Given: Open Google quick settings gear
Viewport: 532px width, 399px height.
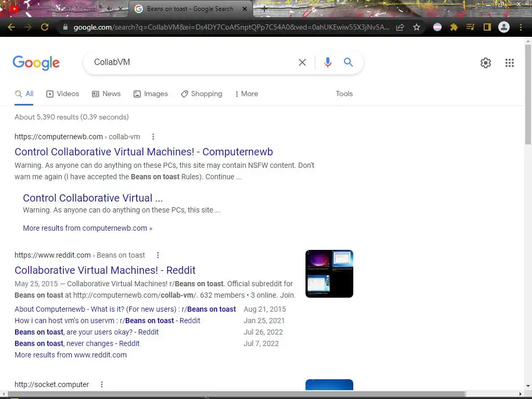Looking at the screenshot, I should coord(486,63).
